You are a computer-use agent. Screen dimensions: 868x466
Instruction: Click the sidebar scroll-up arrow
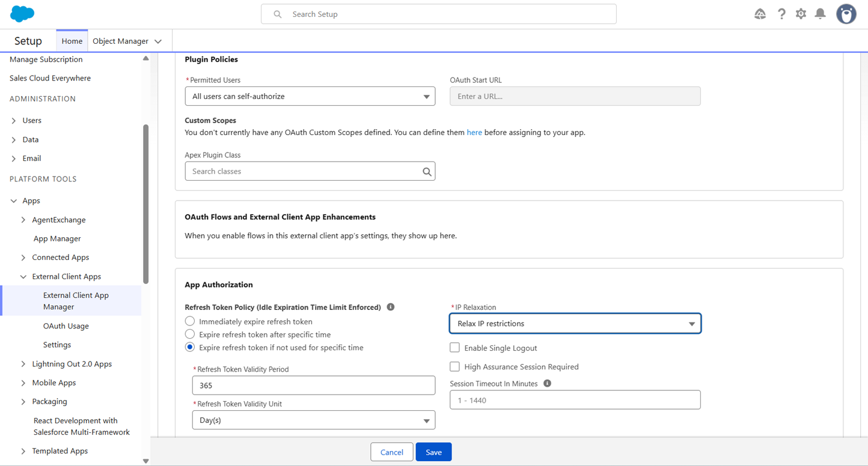click(x=145, y=58)
